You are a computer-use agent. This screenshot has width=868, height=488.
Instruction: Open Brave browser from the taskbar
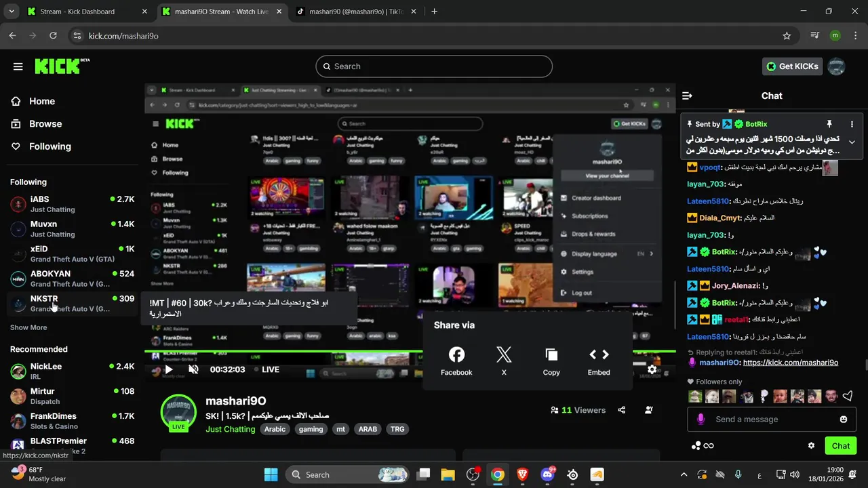coord(523,474)
